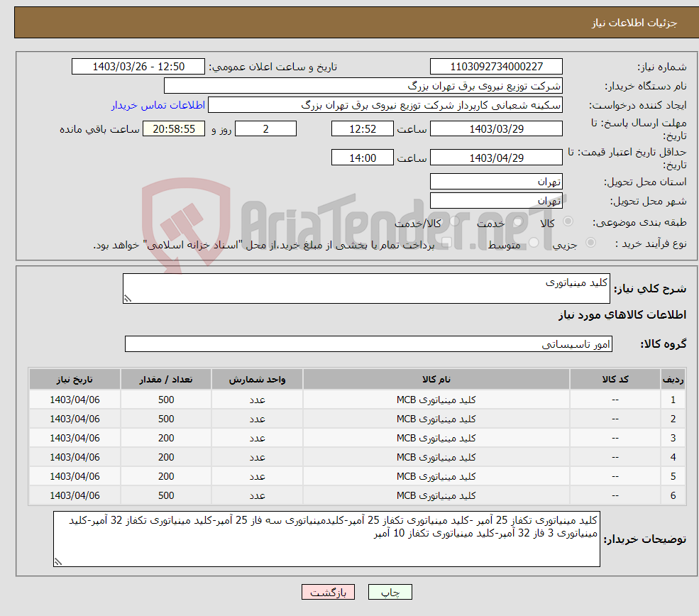The image size is (699, 616).
Task: Click row 2 item name کلید مینیاتوری MCB
Action: (x=436, y=419)
